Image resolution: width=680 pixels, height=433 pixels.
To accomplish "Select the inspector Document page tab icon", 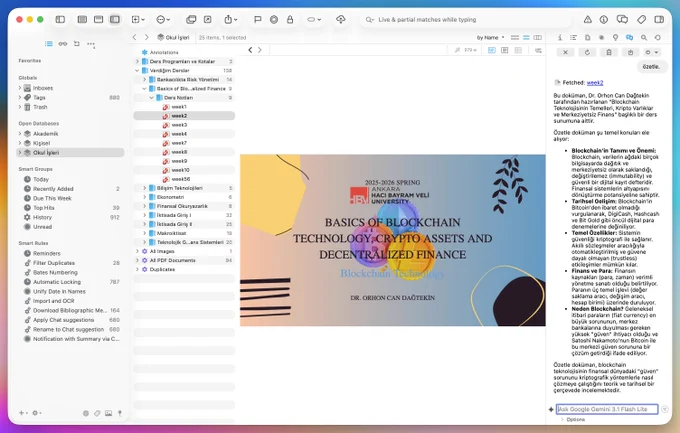I will [x=588, y=38].
